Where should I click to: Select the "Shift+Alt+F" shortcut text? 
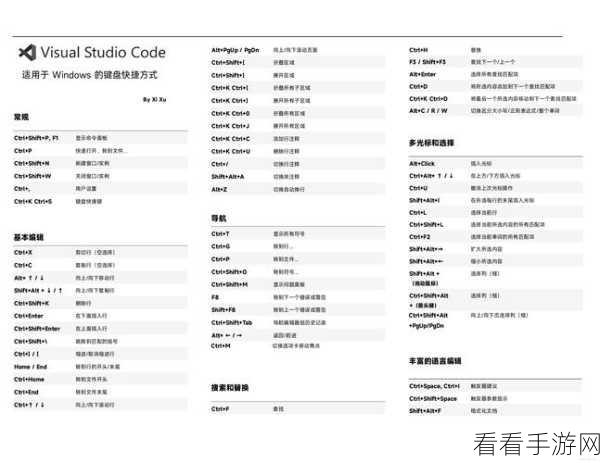pyautogui.click(x=425, y=411)
